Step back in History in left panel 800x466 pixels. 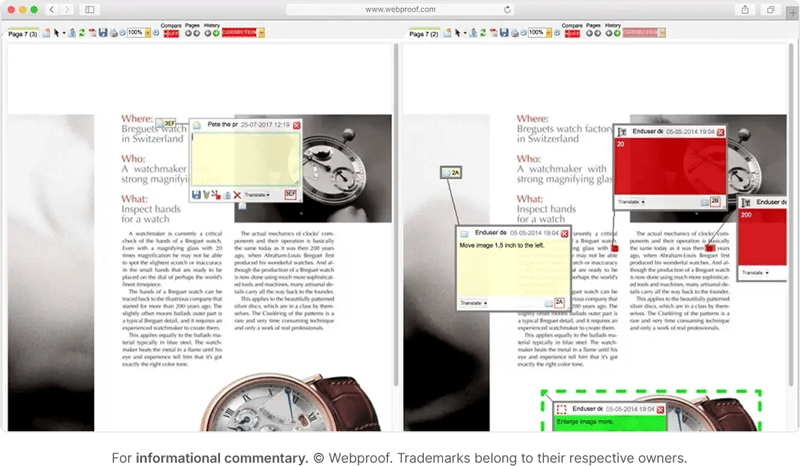point(208,33)
